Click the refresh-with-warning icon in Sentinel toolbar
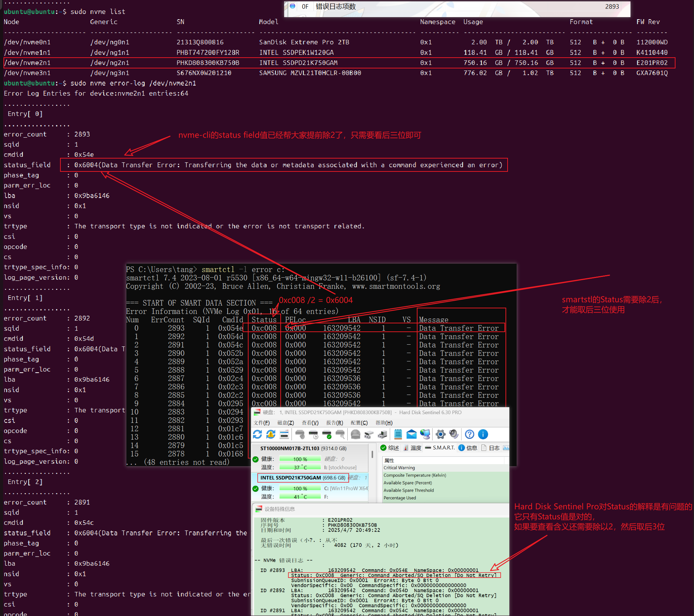694x616 pixels. (x=271, y=434)
